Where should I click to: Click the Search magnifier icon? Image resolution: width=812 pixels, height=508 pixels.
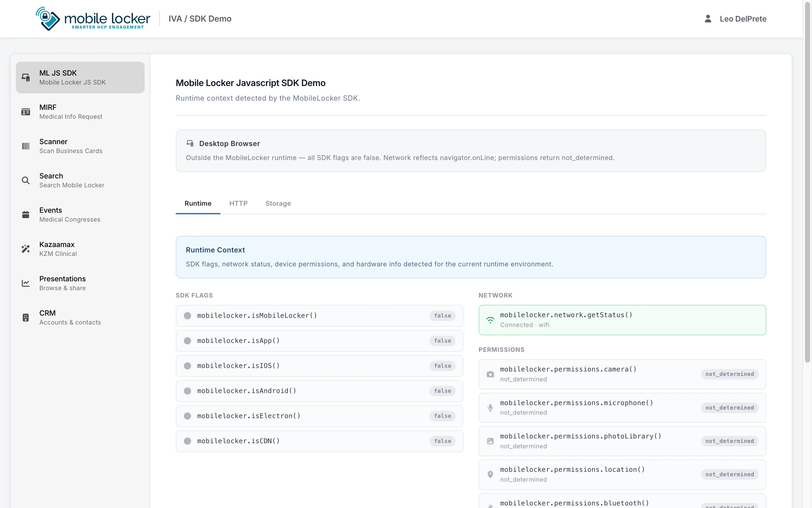tap(25, 180)
